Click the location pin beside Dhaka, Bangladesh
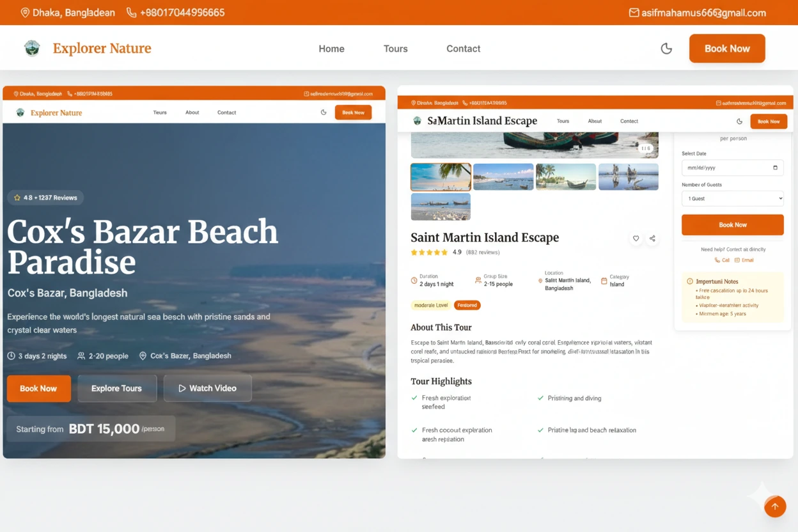The width and height of the screenshot is (798, 532). (25, 13)
